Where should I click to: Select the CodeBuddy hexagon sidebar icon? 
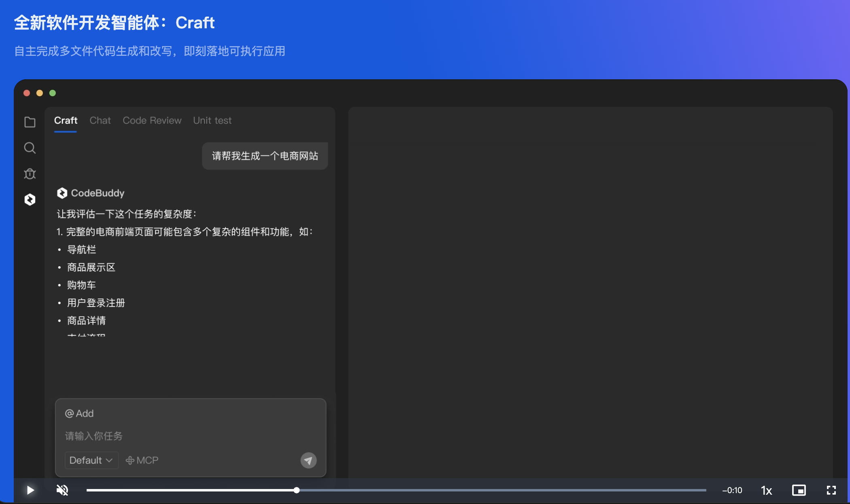click(x=30, y=199)
